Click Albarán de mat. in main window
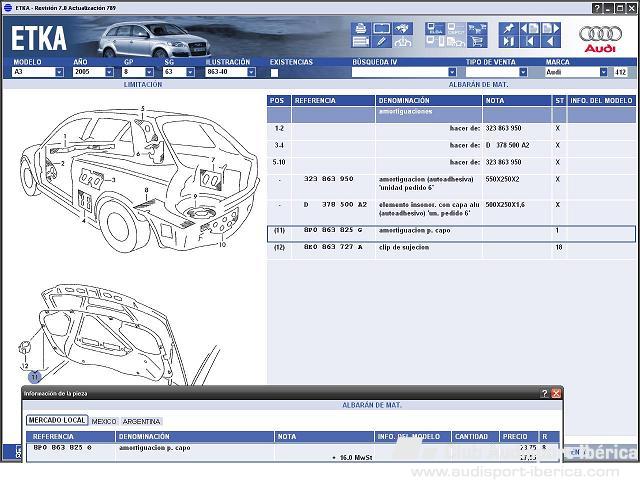The height and width of the screenshot is (480, 640). pos(478,84)
